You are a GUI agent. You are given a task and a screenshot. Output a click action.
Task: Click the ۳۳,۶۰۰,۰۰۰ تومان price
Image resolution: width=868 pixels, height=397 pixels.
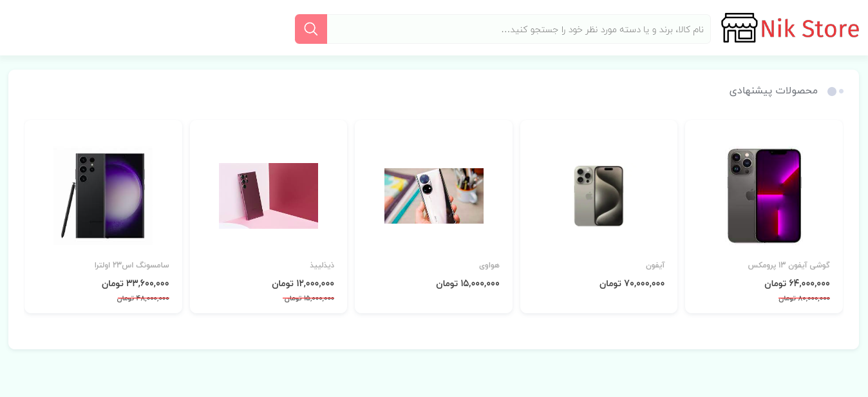(135, 283)
